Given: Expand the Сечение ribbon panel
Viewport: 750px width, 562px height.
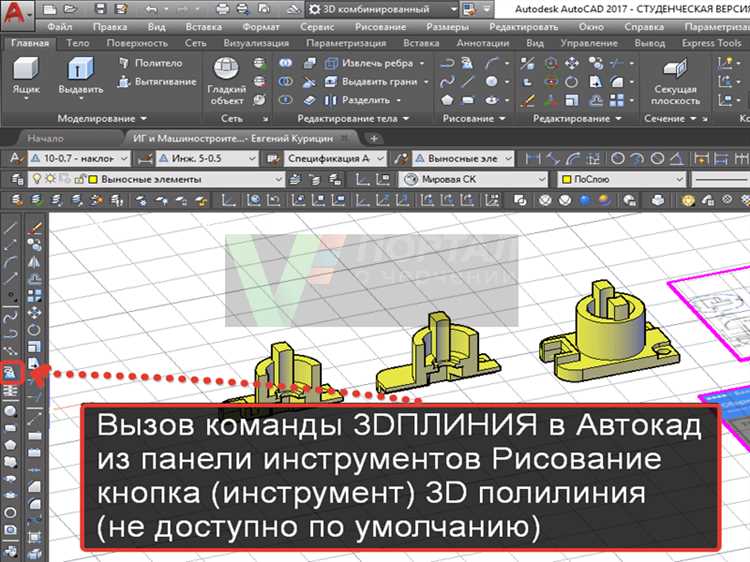Looking at the screenshot, I should click(670, 118).
